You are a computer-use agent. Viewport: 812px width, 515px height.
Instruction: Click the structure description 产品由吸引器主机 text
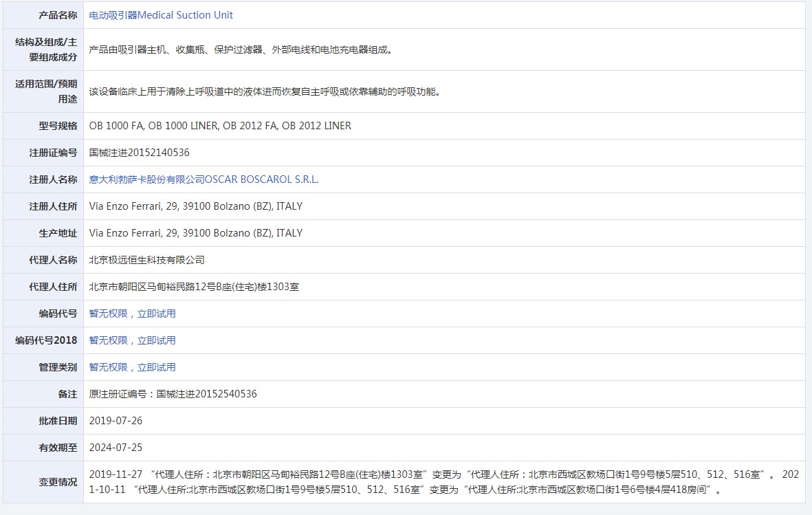pyautogui.click(x=241, y=50)
